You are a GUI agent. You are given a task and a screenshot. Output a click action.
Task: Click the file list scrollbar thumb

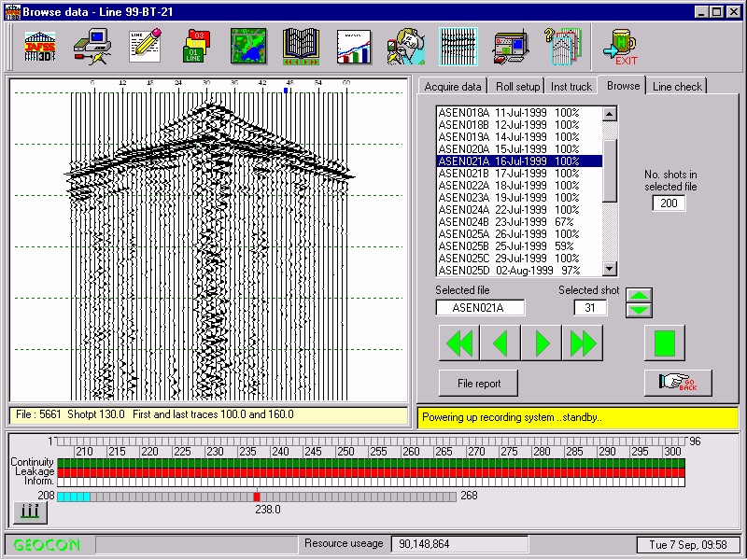point(610,171)
